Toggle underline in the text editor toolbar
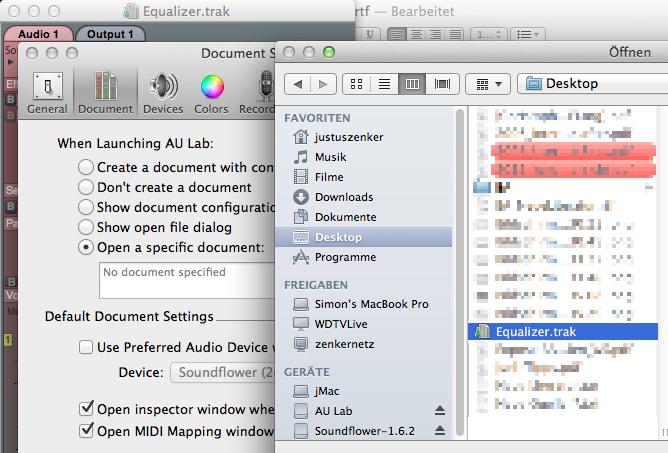Screen dimensions: 668x453 tap(369, 35)
